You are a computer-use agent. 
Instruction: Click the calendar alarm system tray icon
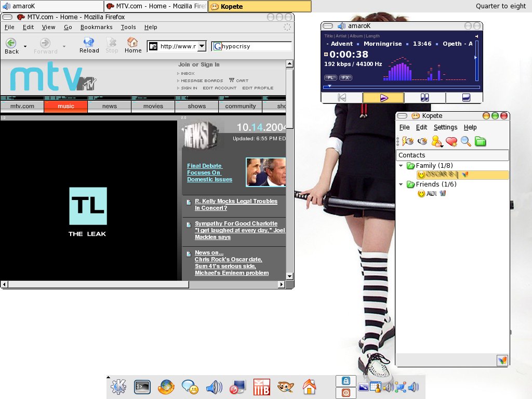[x=376, y=387]
